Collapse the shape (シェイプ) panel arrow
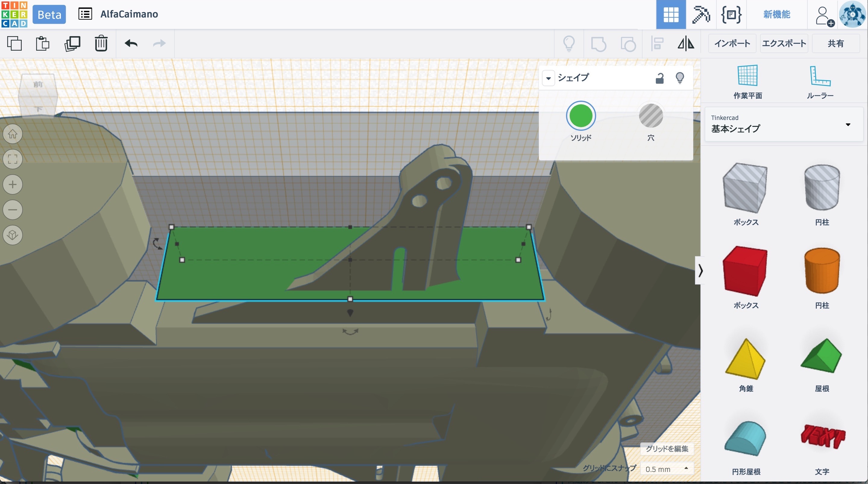Screen dimensions: 868x484 (548, 78)
